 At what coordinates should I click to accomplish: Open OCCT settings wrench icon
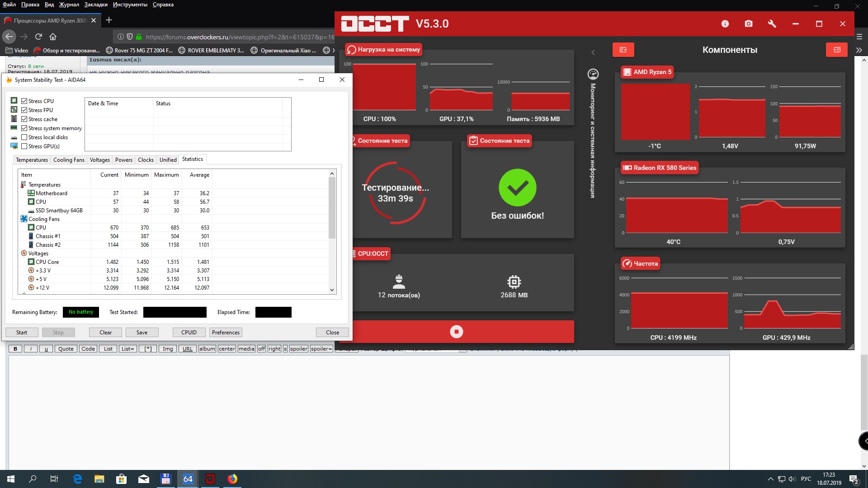click(x=772, y=24)
